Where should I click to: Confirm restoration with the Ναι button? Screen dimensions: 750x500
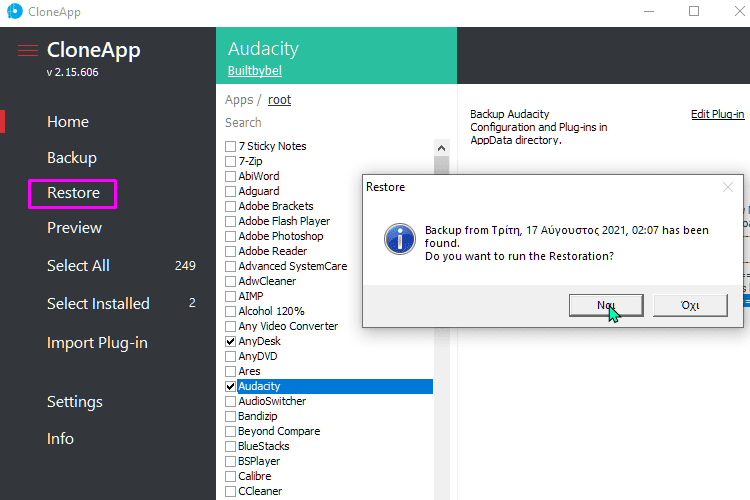tap(606, 305)
